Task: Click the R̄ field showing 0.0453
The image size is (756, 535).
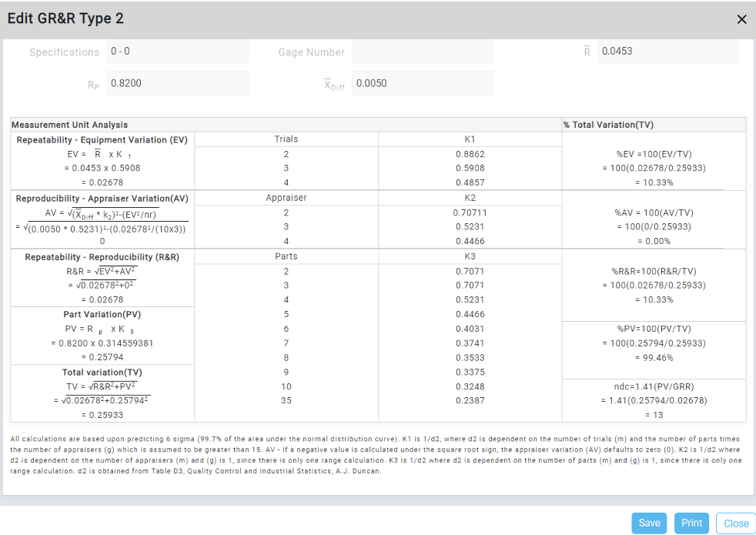Action: [x=667, y=51]
